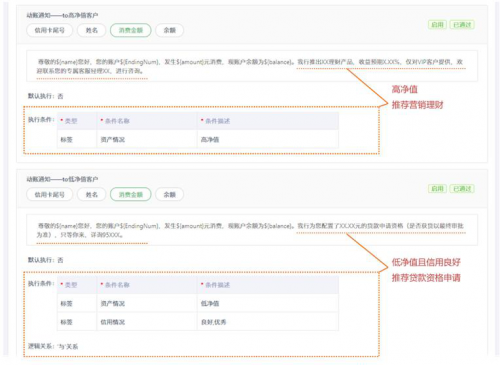Click the 良好,优秀 description cell
Screen dimensions: 500x365
point(268,322)
